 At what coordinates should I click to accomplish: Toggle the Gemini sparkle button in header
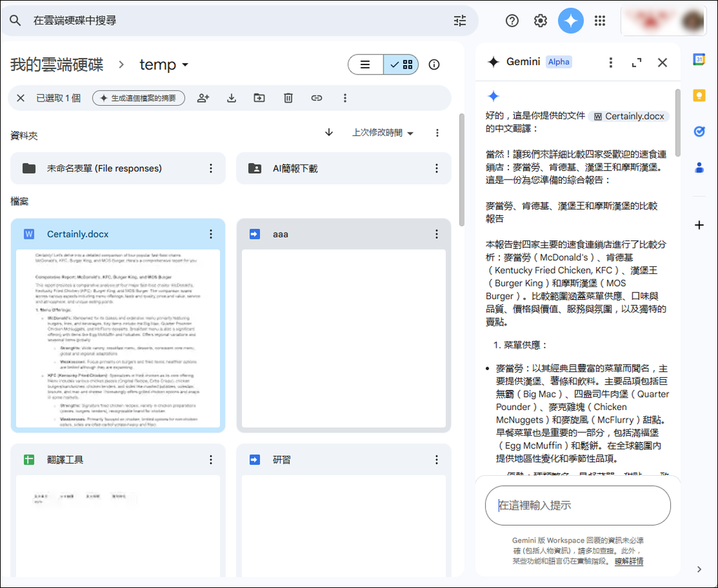pyautogui.click(x=571, y=20)
